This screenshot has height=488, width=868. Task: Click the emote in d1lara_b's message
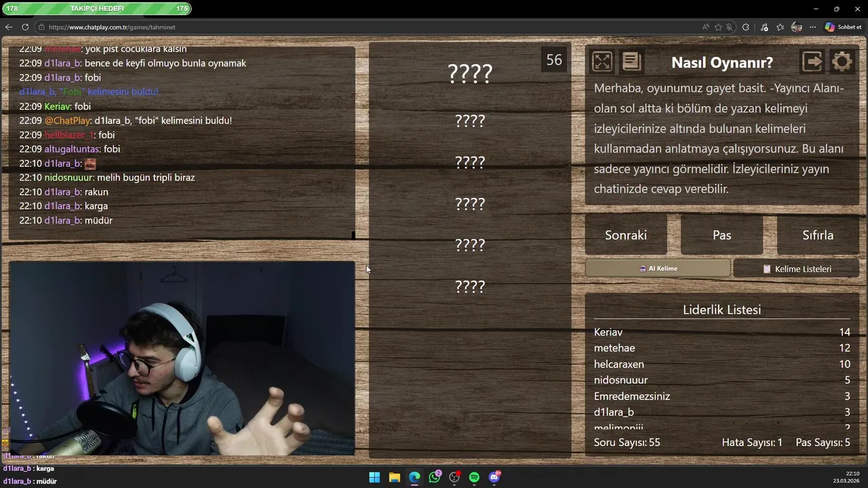[x=90, y=163]
